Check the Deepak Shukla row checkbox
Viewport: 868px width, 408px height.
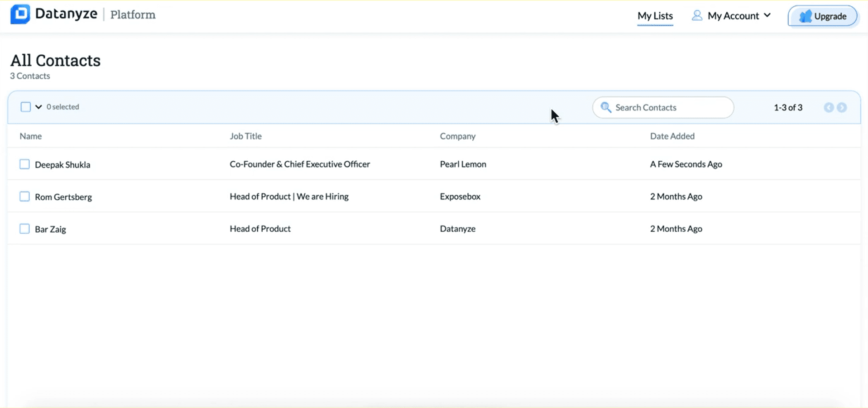click(x=24, y=164)
